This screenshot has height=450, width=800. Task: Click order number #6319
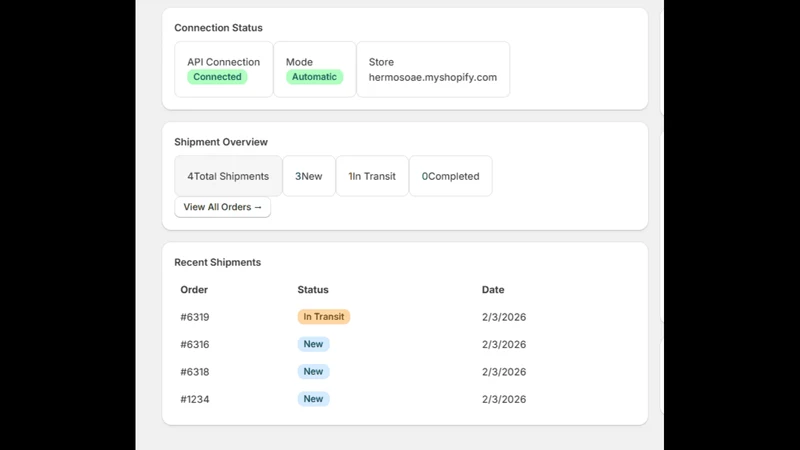point(195,317)
